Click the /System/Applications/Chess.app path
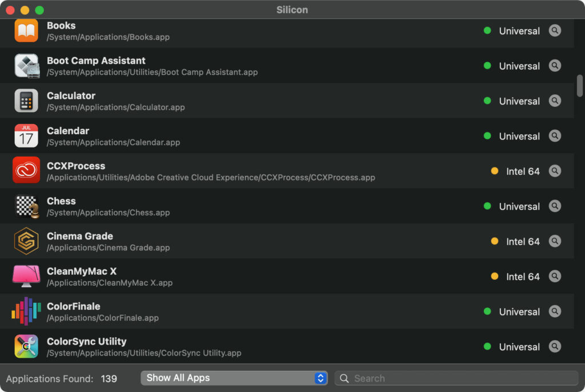 coord(108,213)
